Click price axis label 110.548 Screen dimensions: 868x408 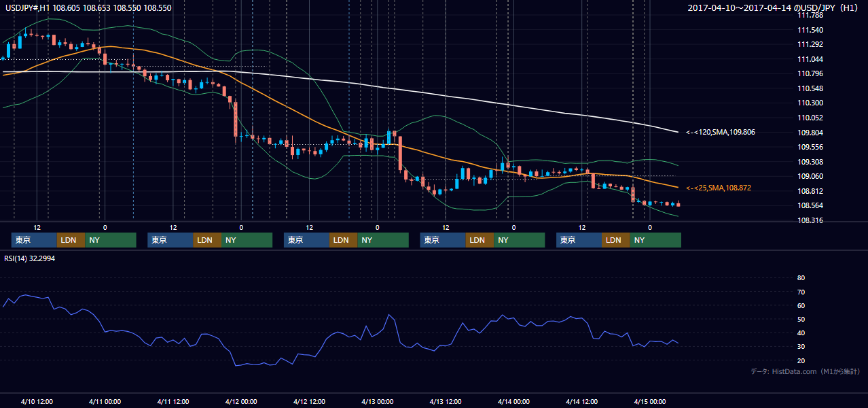click(x=810, y=88)
